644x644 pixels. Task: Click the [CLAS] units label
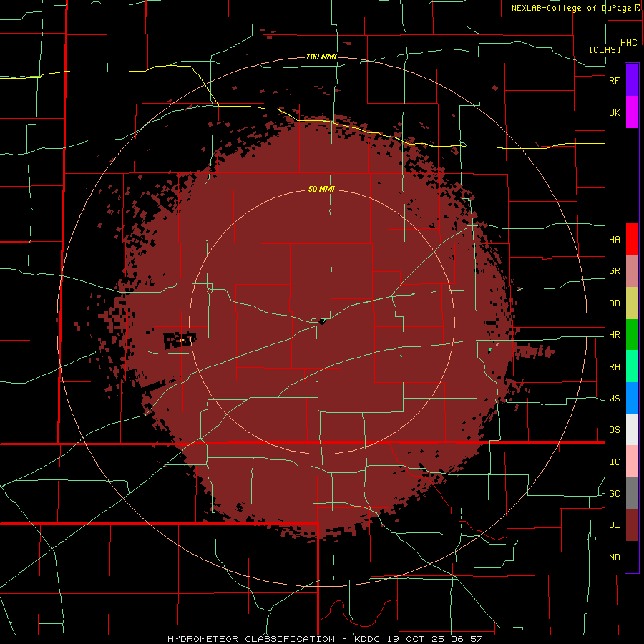point(605,49)
